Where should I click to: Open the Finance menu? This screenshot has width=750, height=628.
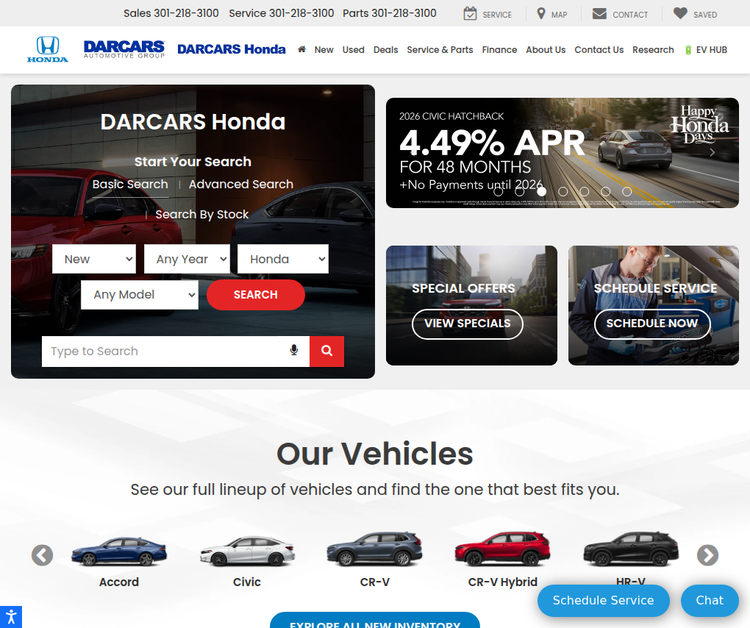(x=499, y=49)
